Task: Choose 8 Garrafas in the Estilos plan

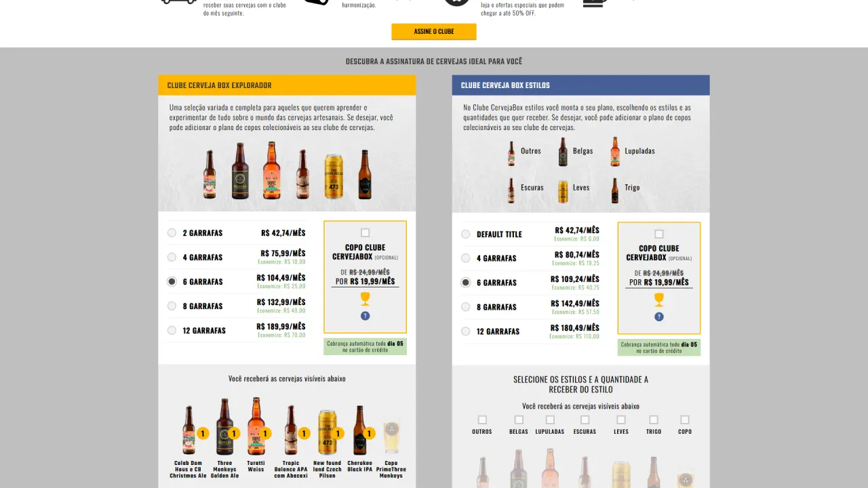Action: click(x=465, y=306)
